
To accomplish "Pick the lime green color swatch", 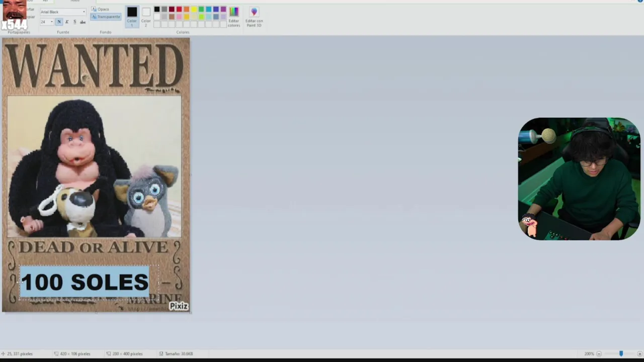I will coord(201,17).
